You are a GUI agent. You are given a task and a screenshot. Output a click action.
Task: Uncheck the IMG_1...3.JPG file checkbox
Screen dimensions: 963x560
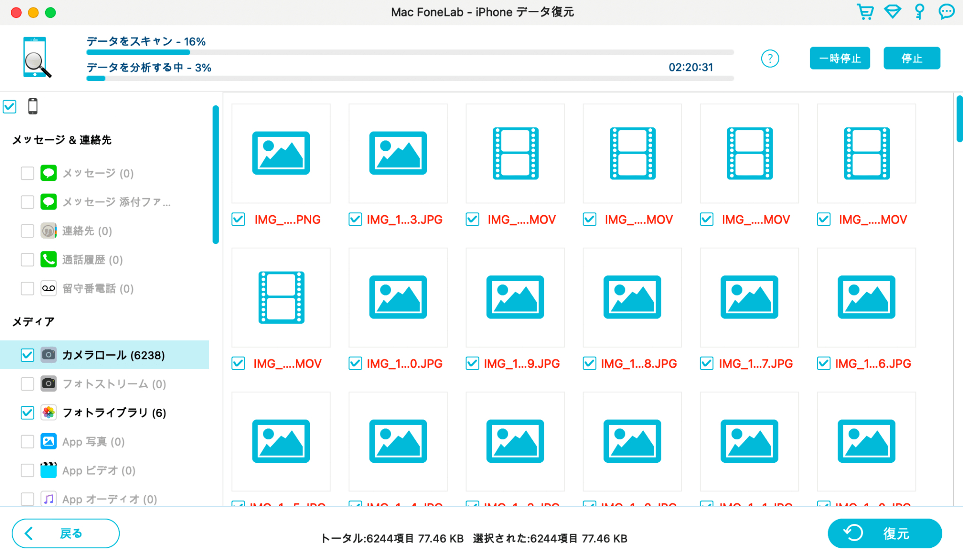point(355,219)
